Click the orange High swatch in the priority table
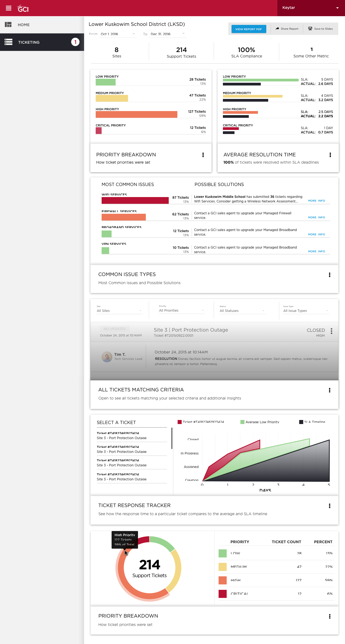This screenshot has width=345, height=644. [x=223, y=580]
